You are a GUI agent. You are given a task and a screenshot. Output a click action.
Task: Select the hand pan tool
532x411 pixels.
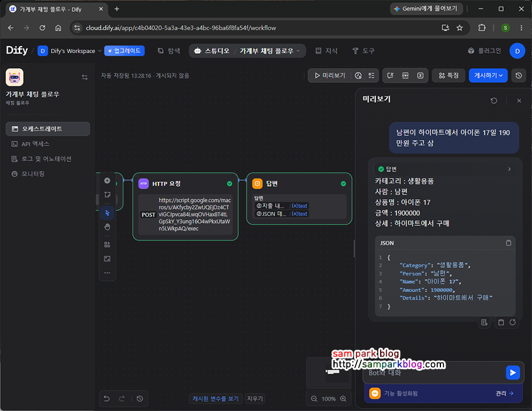pyautogui.click(x=107, y=226)
